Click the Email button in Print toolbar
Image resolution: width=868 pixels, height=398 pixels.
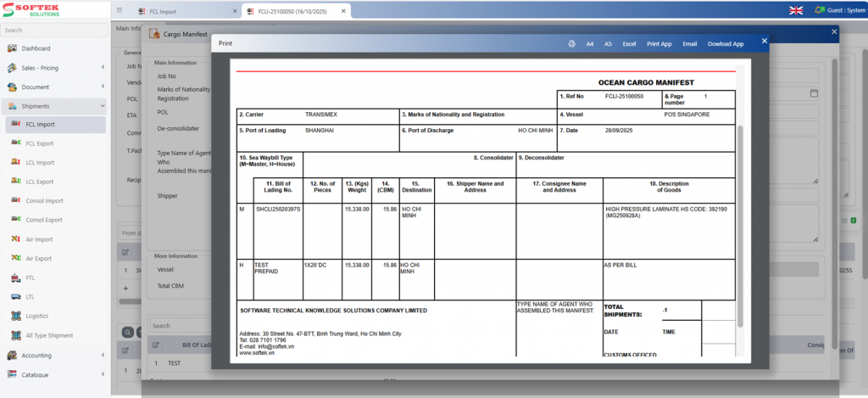(690, 43)
